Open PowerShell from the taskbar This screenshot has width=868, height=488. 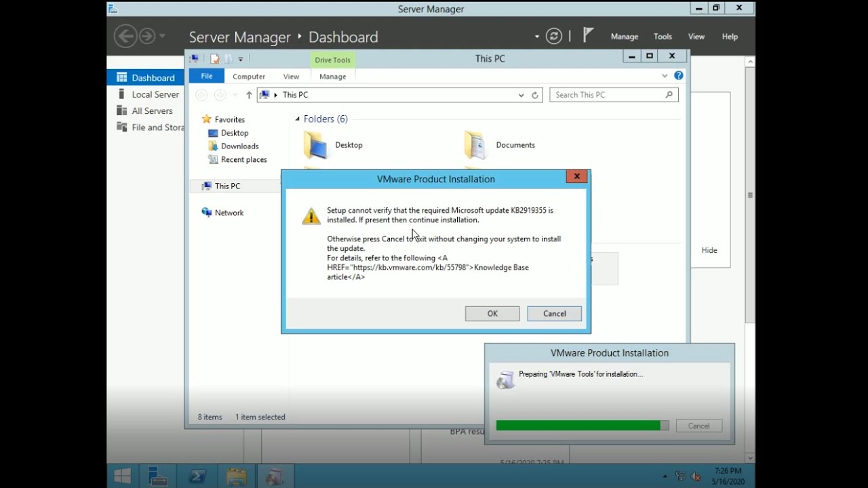(x=197, y=476)
